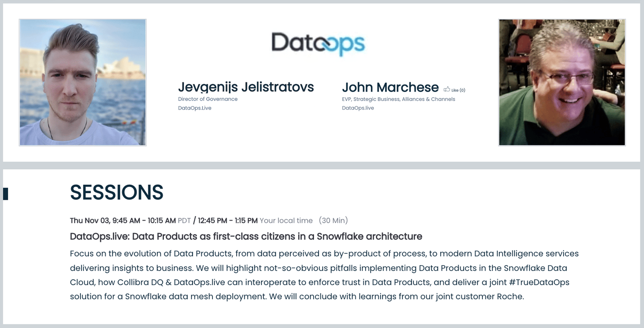Click the PDT timezone label
This screenshot has width=644, height=328.
coord(184,220)
